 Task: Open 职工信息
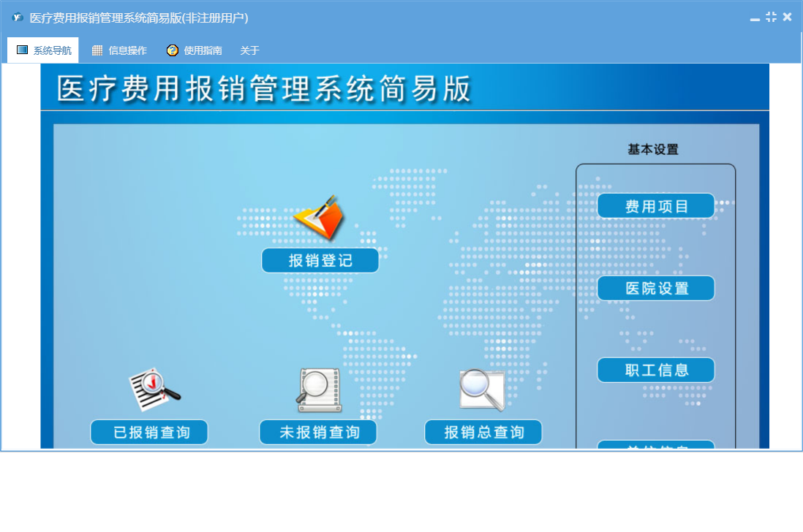[x=656, y=370]
